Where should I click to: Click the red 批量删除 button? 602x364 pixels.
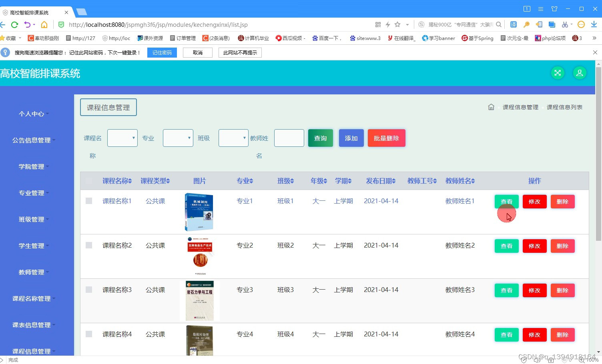click(386, 138)
